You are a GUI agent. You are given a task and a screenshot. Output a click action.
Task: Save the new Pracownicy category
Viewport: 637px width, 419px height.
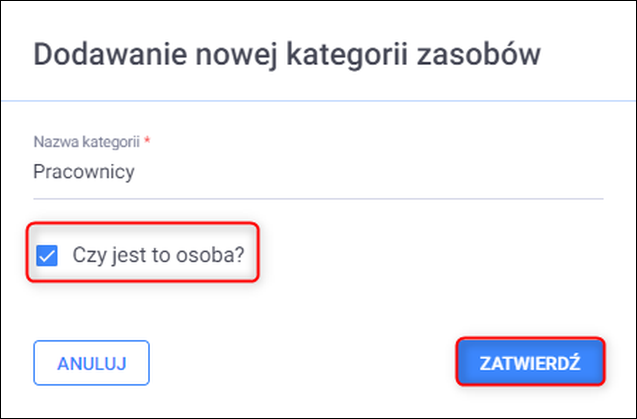tap(530, 362)
